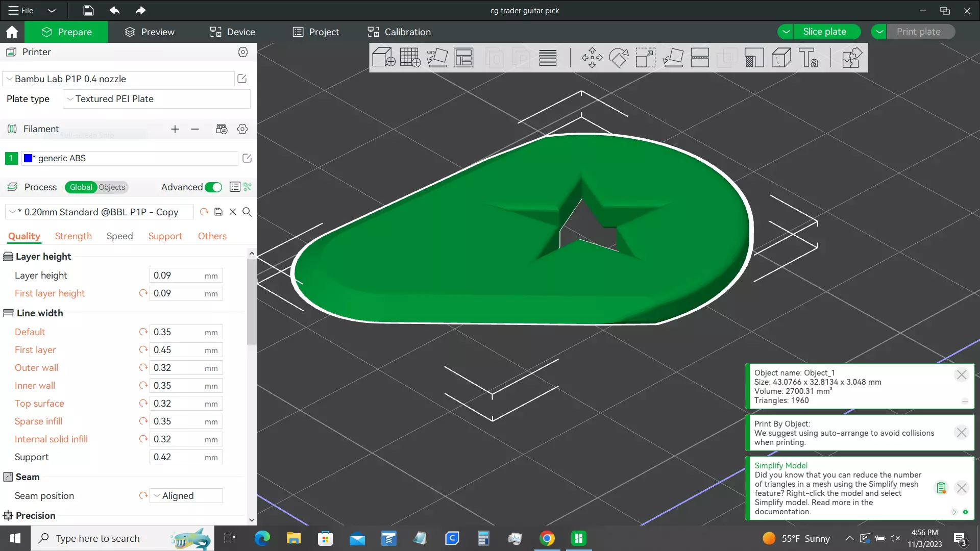Click the settings panel scrollbar
The height and width of the screenshot is (551, 980).
click(252, 301)
